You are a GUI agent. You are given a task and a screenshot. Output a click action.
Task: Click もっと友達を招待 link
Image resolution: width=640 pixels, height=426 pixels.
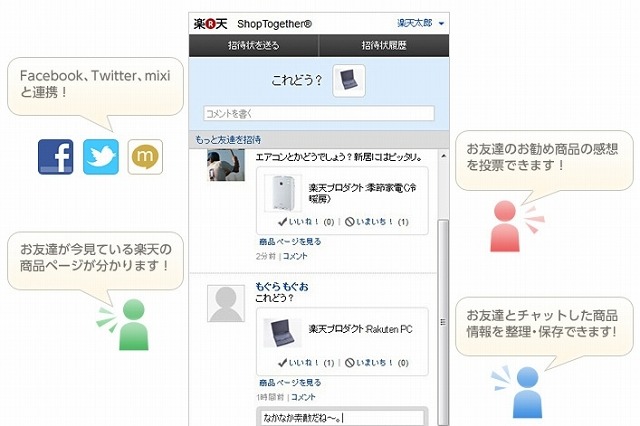click(228, 140)
